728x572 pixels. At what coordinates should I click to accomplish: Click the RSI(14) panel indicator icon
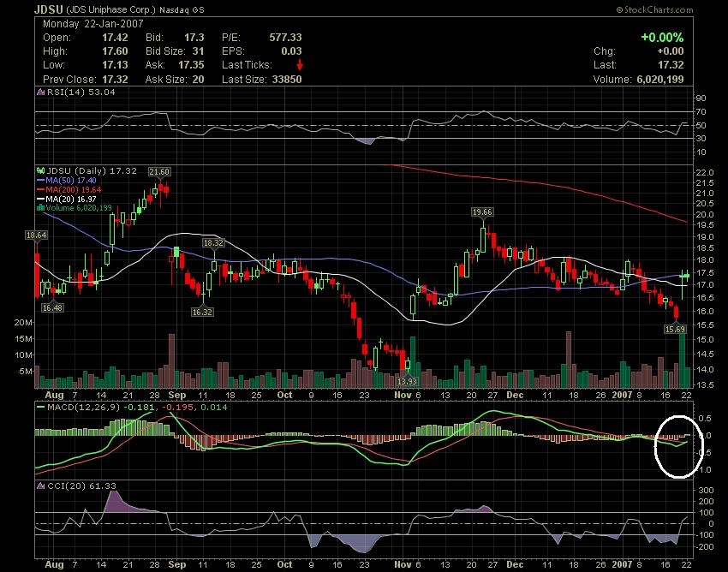pyautogui.click(x=40, y=92)
